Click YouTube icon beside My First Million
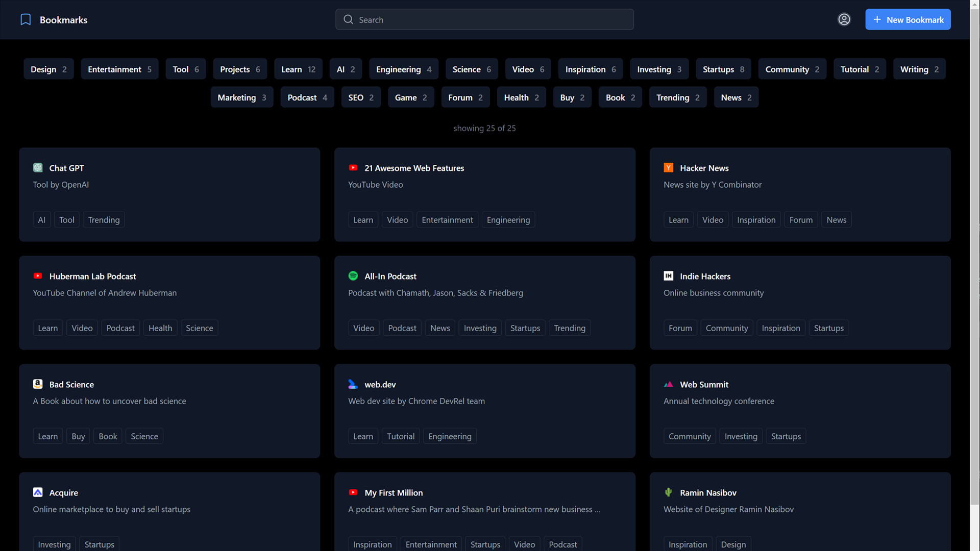This screenshot has height=551, width=980. [x=353, y=492]
